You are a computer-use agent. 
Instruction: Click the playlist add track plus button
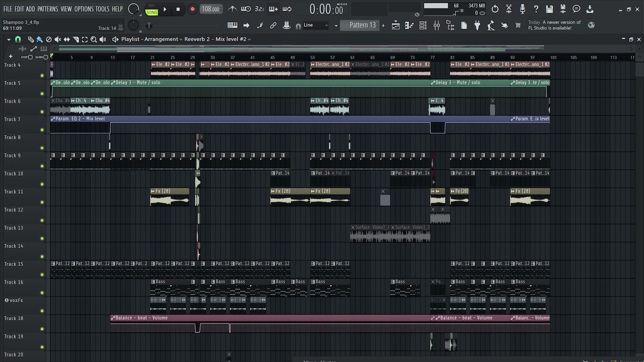11,56
